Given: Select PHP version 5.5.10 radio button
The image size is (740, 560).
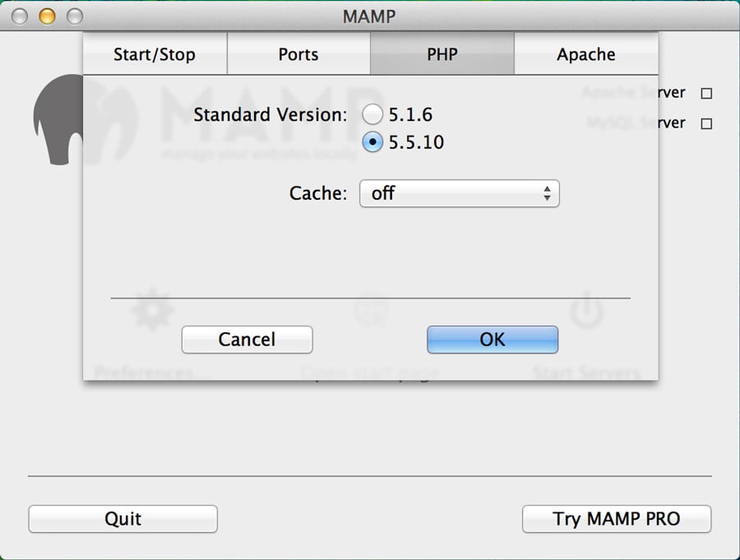Looking at the screenshot, I should coord(373,142).
